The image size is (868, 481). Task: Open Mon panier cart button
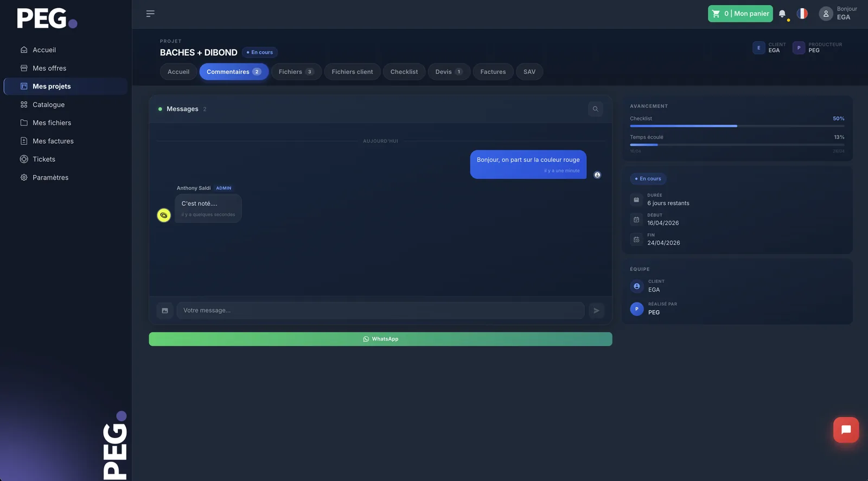[x=741, y=14]
